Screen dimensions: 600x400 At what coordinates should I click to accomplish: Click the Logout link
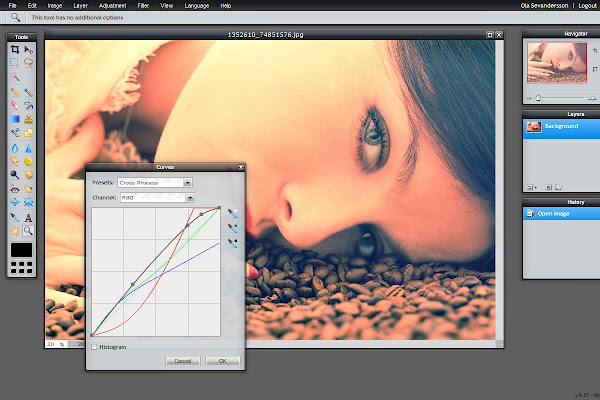pos(587,5)
